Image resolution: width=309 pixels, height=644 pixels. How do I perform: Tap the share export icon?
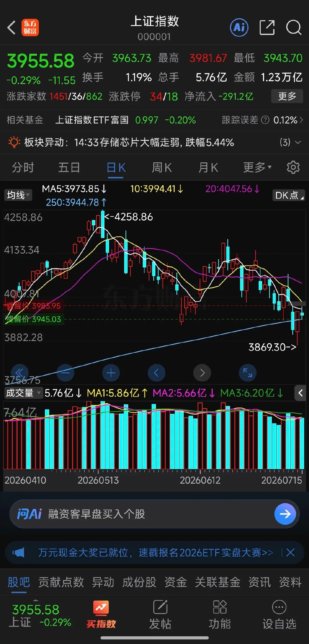pyautogui.click(x=267, y=28)
